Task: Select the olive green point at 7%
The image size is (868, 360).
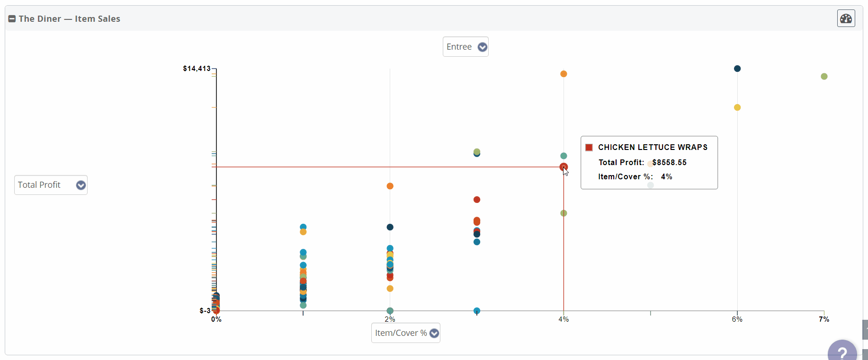Action: pos(824,77)
